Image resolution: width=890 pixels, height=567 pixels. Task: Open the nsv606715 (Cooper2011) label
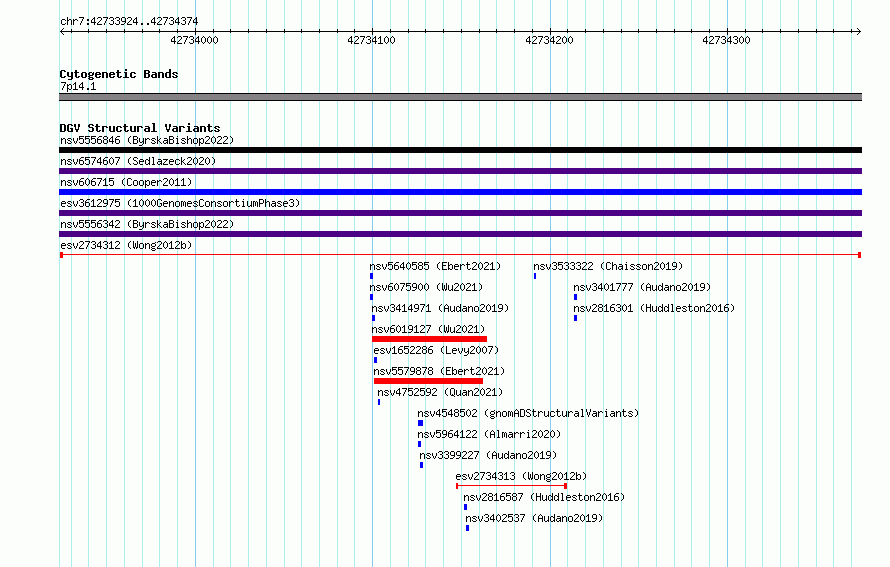click(x=127, y=182)
